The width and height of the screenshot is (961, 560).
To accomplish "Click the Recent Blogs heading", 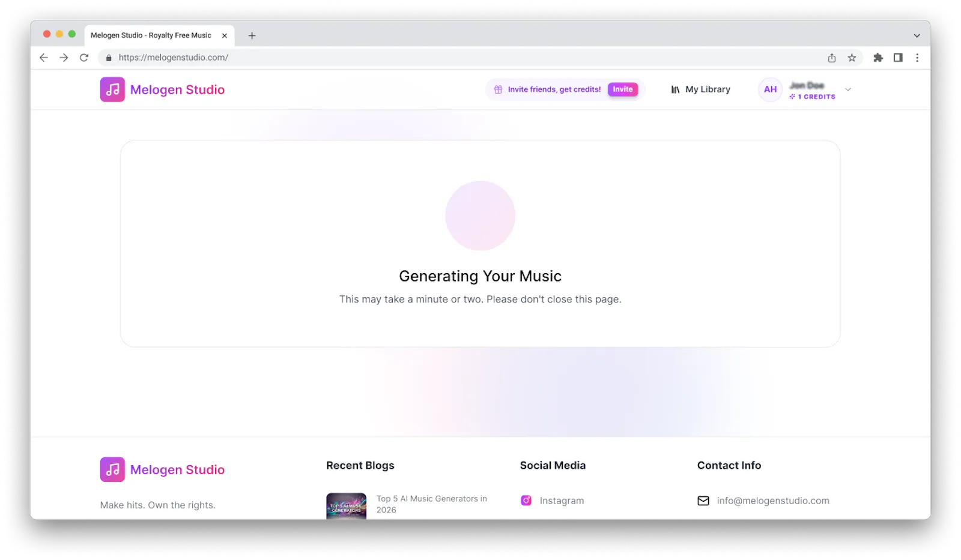I will point(360,465).
